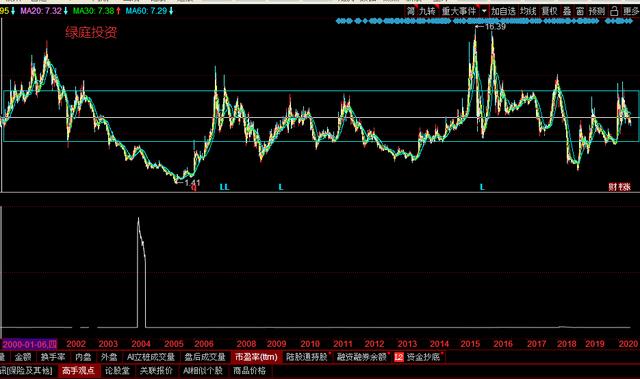Screen dimensions: 640x379
Task: Select the 融资融券余额 tab
Action: [362, 357]
